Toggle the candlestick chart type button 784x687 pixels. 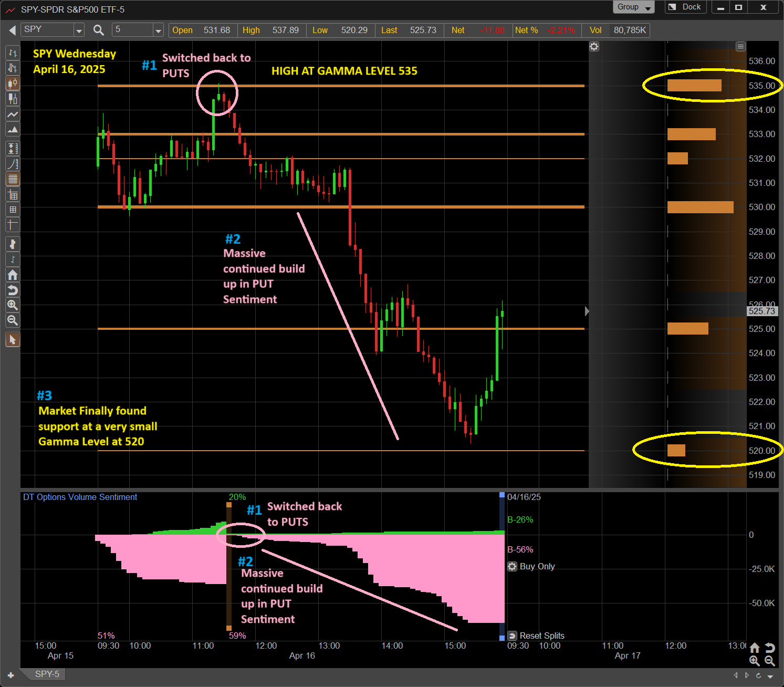13,84
